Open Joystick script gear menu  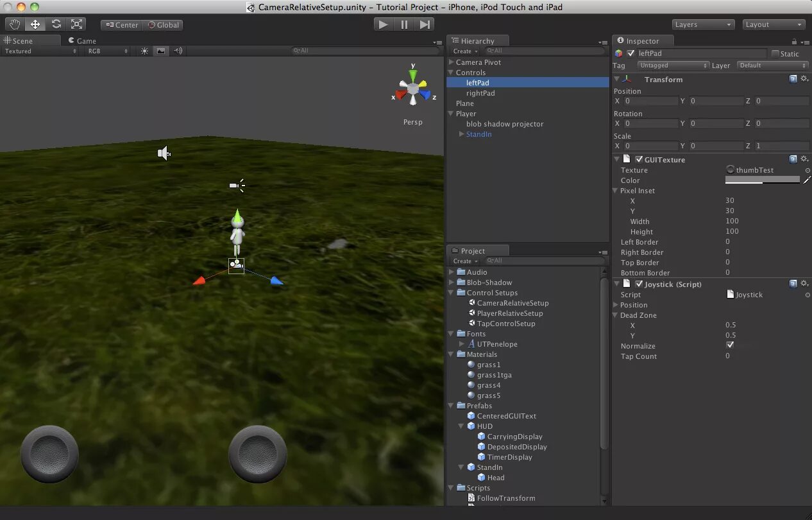pyautogui.click(x=804, y=284)
